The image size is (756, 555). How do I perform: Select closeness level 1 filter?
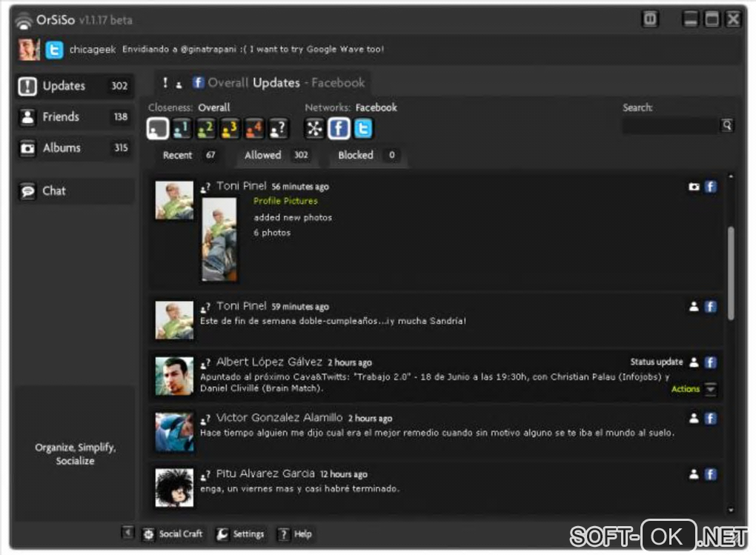point(182,129)
